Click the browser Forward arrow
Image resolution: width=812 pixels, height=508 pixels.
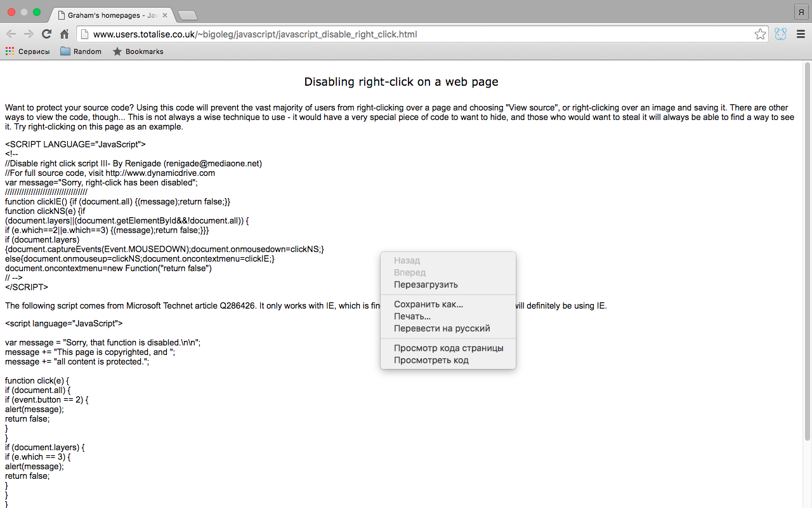click(29, 34)
